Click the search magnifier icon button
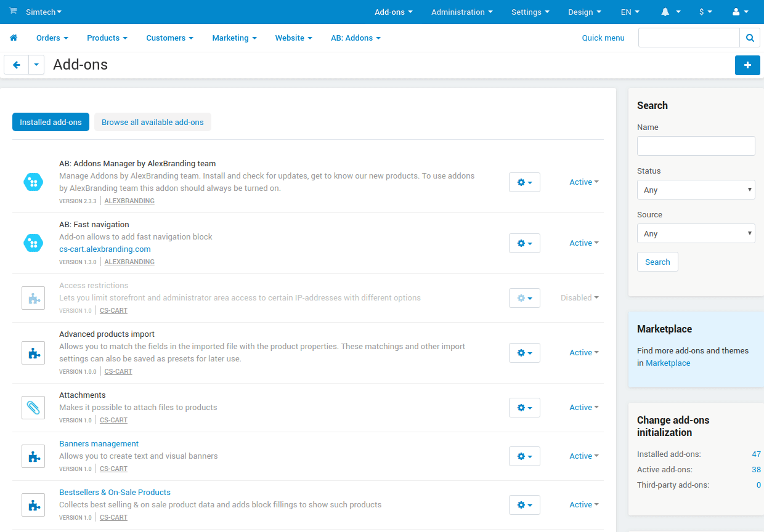The image size is (764, 532). click(749, 38)
